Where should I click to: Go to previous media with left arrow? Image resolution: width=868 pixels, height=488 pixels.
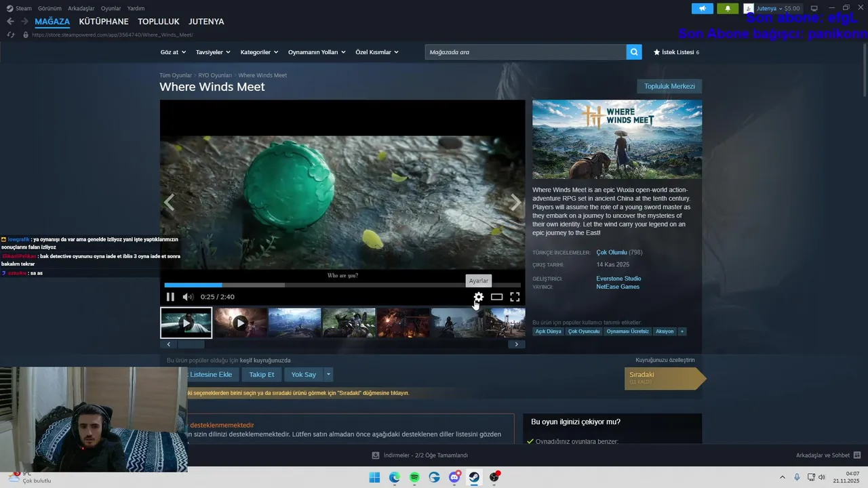point(169,202)
